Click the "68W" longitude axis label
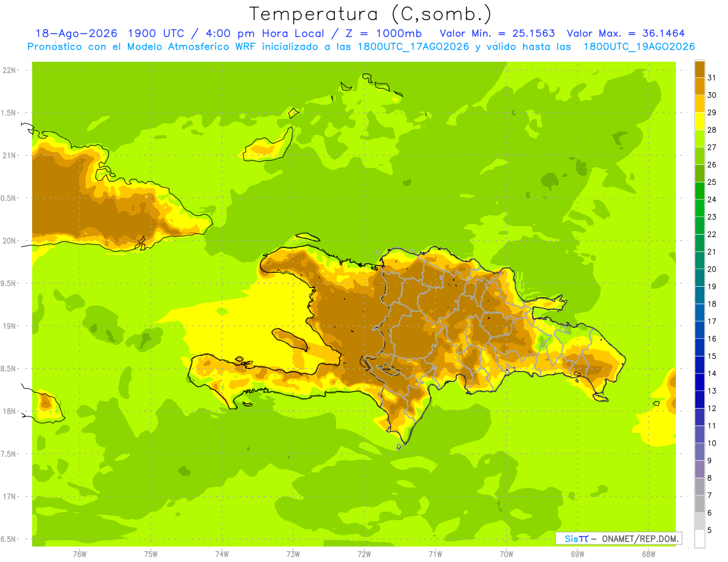 [x=649, y=554]
